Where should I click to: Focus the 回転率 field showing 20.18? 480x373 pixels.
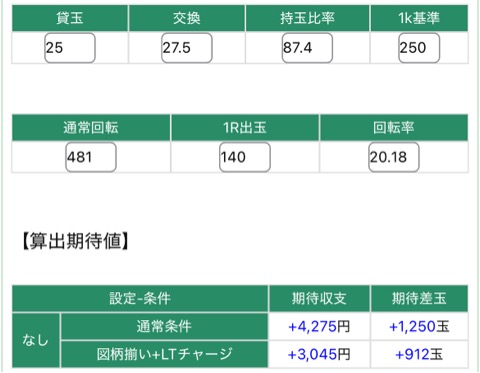coord(394,157)
